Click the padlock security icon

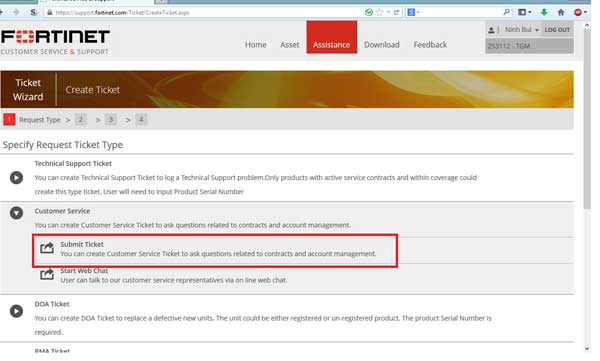(49, 12)
